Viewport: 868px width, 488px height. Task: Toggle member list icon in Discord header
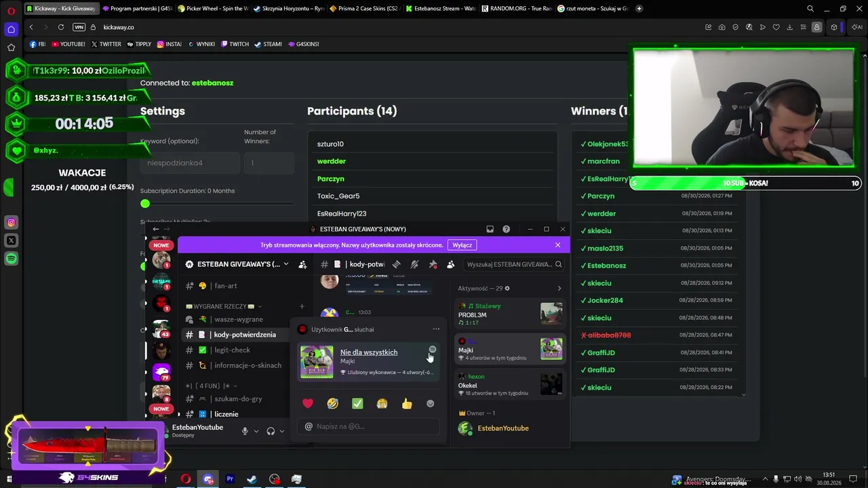click(450, 264)
